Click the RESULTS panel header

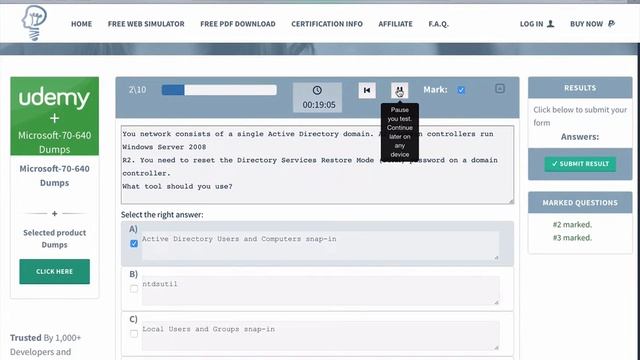click(580, 88)
